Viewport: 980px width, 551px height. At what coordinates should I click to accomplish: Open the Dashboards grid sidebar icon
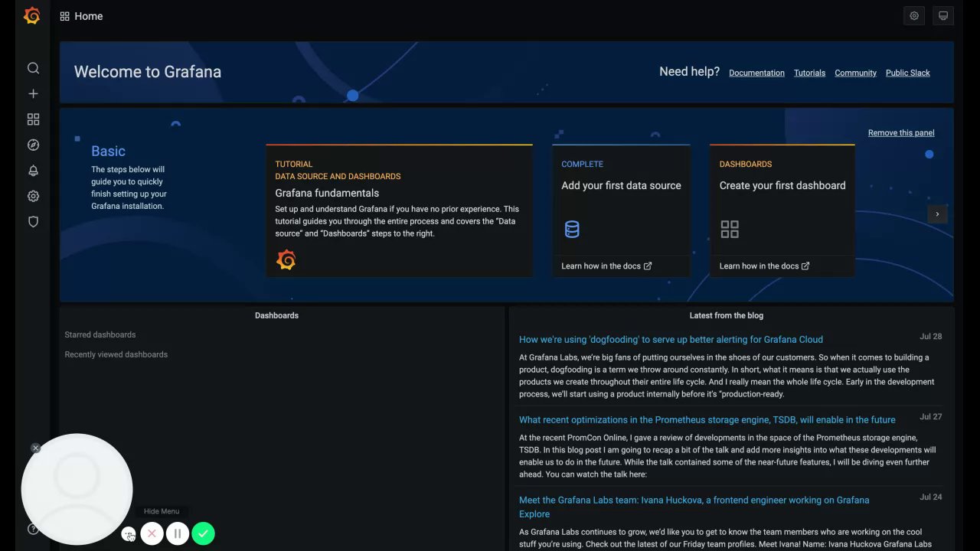33,119
